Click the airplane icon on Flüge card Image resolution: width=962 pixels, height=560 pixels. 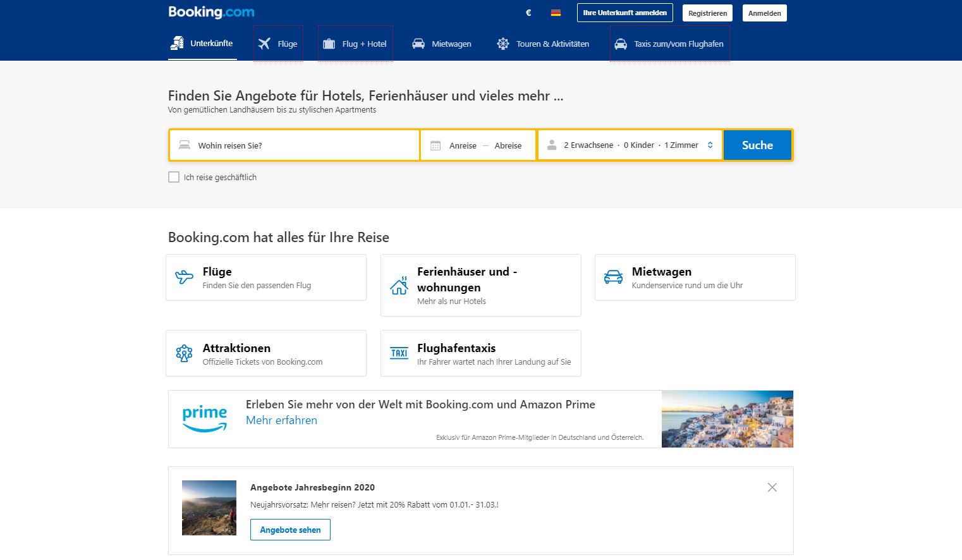184,277
